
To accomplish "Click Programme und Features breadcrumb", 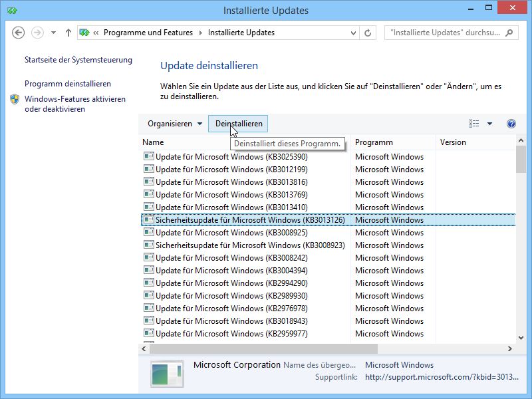I will [x=148, y=33].
